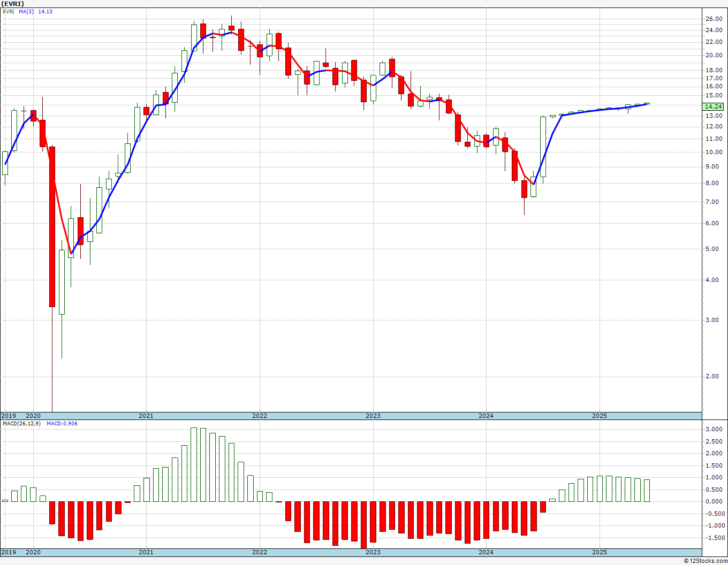The image size is (728, 565).
Task: Select 2020 on the MACD time axis
Action: (33, 552)
